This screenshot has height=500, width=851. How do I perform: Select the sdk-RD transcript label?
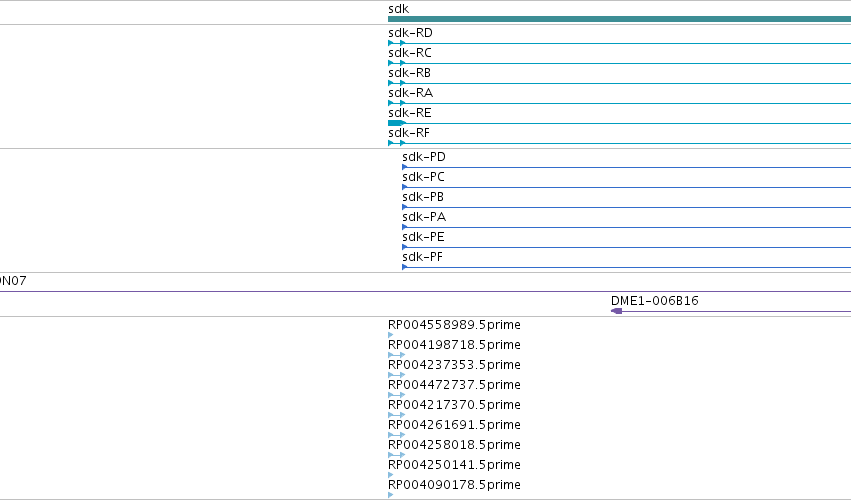click(x=410, y=33)
